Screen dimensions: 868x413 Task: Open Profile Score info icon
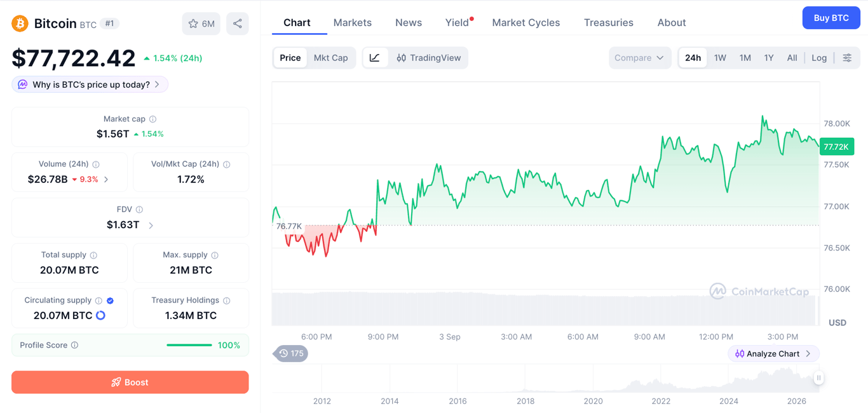75,345
